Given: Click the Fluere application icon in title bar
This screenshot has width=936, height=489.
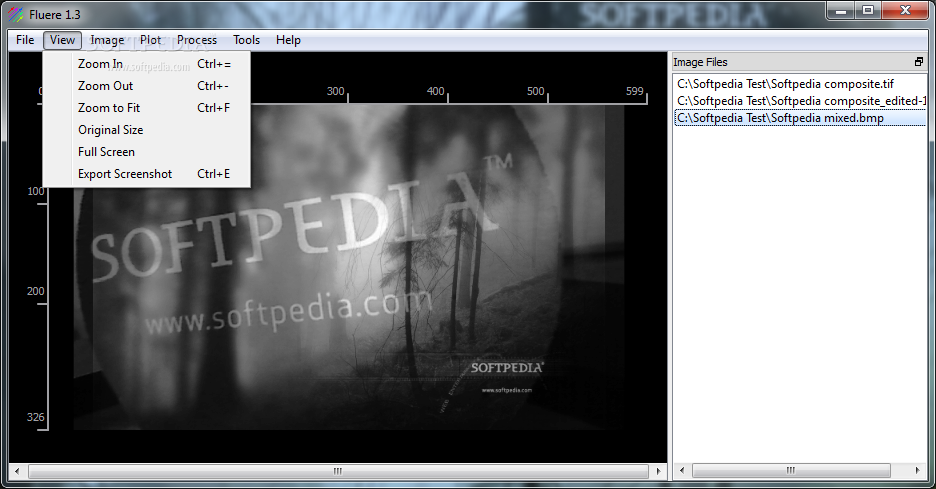Looking at the screenshot, I should pyautogui.click(x=16, y=14).
